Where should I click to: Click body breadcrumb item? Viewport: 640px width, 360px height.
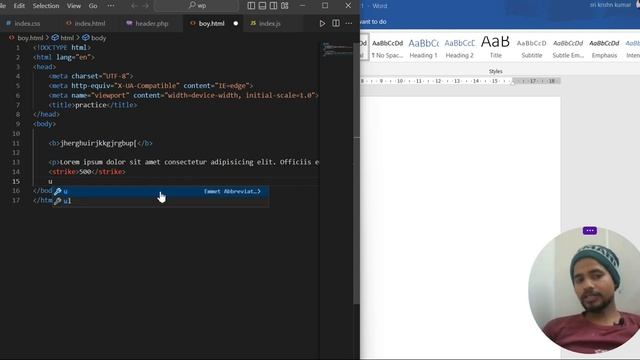point(98,38)
